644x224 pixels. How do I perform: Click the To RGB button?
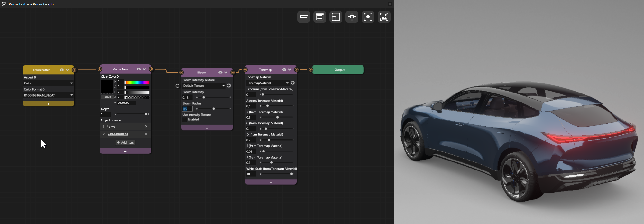(x=107, y=97)
